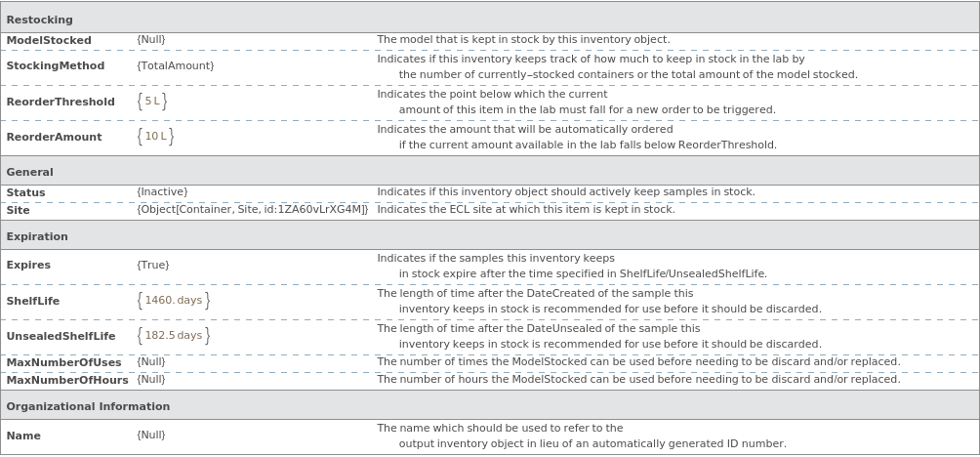The height and width of the screenshot is (457, 980).
Task: Click the 5 L threshold value
Action: coord(152,102)
